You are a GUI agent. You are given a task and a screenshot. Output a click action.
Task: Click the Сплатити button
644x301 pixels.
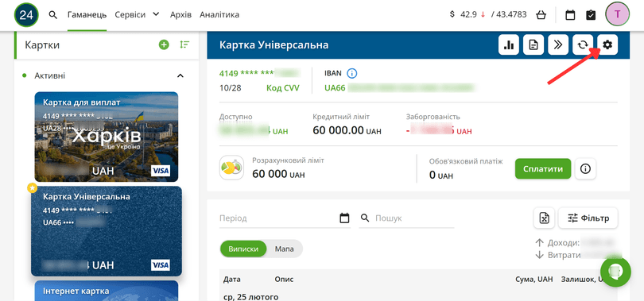pyautogui.click(x=543, y=168)
